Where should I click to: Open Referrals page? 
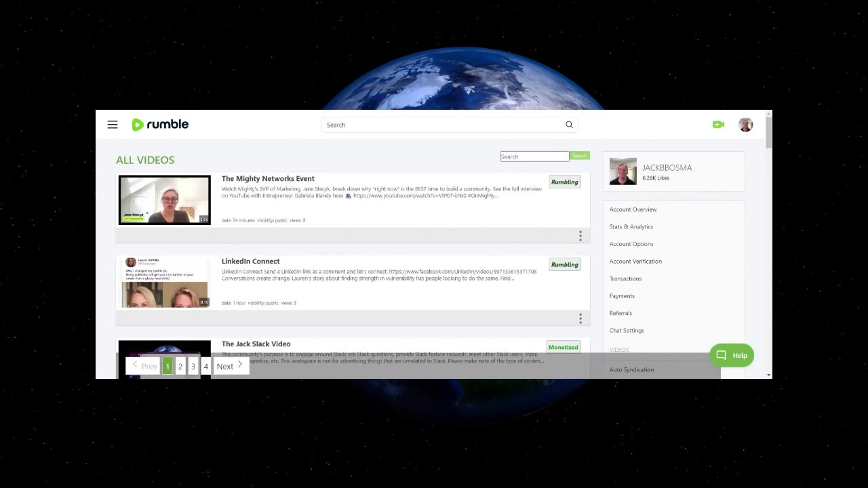pos(620,313)
